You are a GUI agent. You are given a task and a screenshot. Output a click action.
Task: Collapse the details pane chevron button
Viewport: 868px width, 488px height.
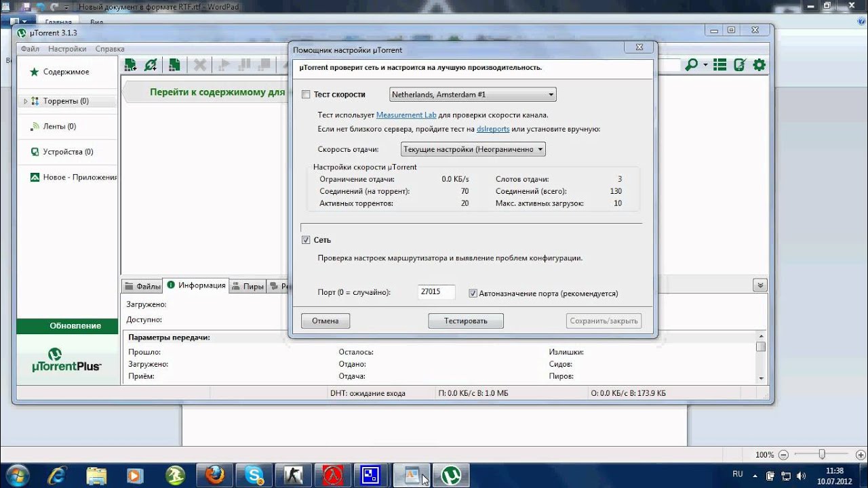click(x=760, y=285)
